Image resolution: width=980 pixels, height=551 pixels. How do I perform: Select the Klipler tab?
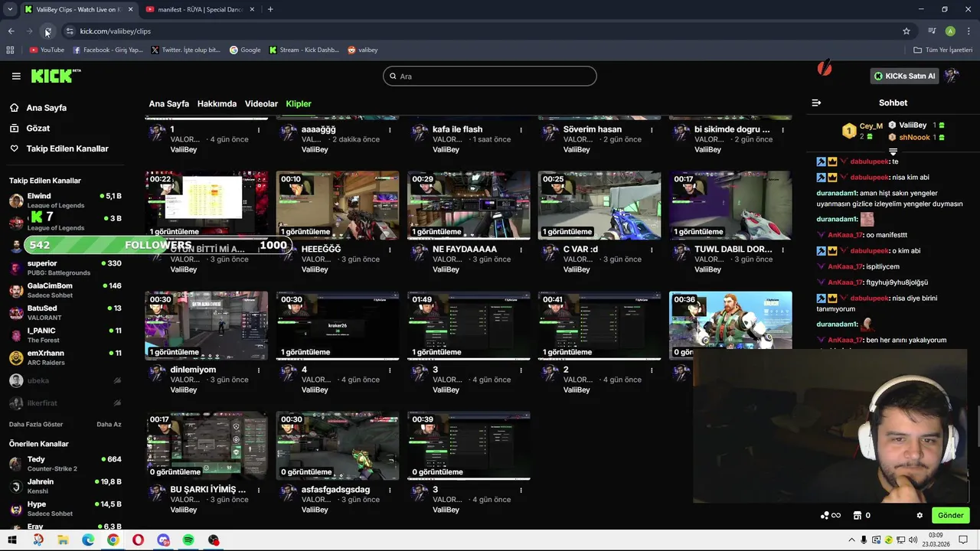click(x=299, y=104)
